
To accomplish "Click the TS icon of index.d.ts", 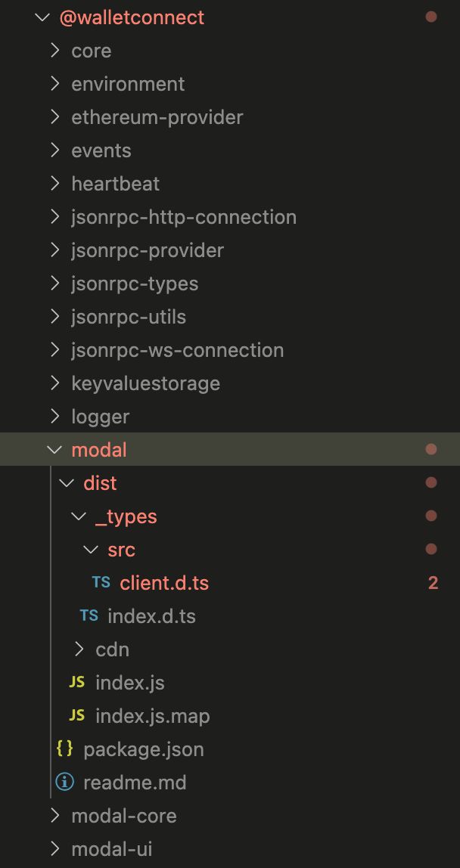I will pyautogui.click(x=89, y=615).
